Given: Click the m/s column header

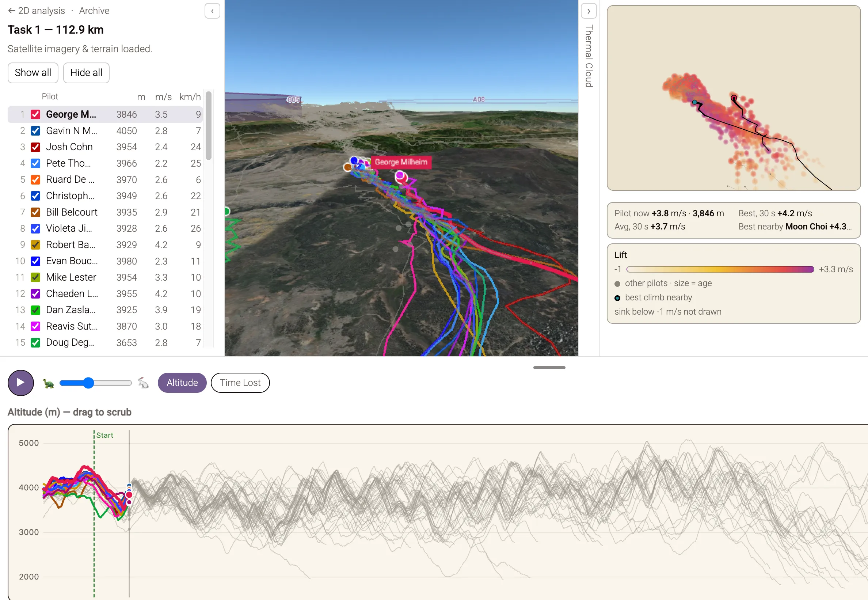Looking at the screenshot, I should tap(163, 96).
